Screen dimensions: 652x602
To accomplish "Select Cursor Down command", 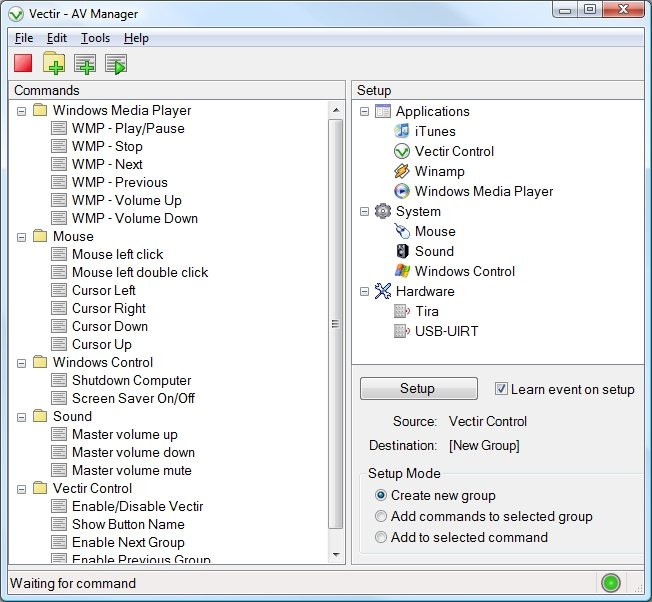I will (x=110, y=326).
